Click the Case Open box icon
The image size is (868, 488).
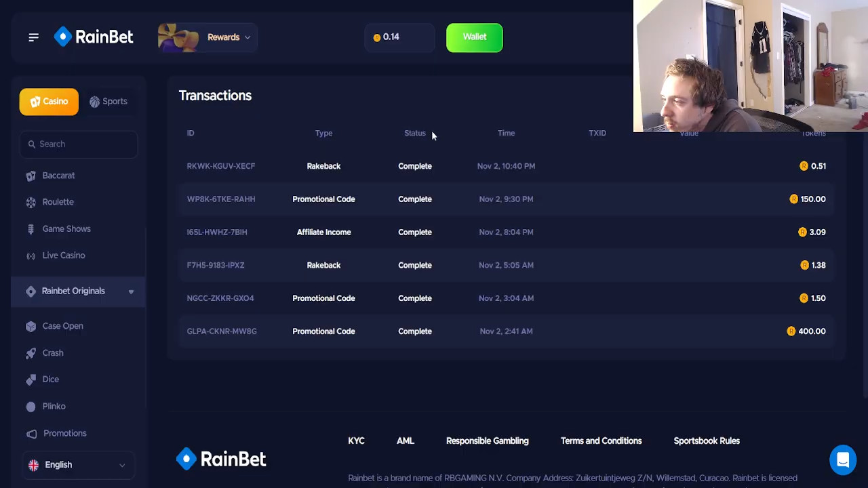click(x=31, y=326)
